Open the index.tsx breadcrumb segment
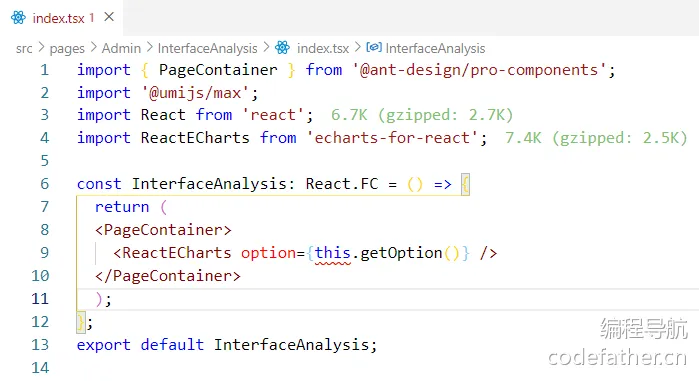Screen dimensions: 699x381 pyautogui.click(x=323, y=48)
